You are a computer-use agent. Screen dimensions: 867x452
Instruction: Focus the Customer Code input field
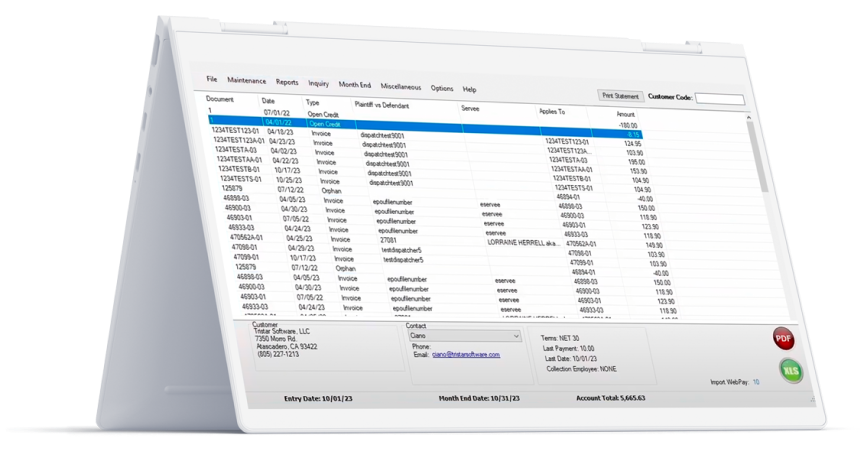click(x=720, y=99)
